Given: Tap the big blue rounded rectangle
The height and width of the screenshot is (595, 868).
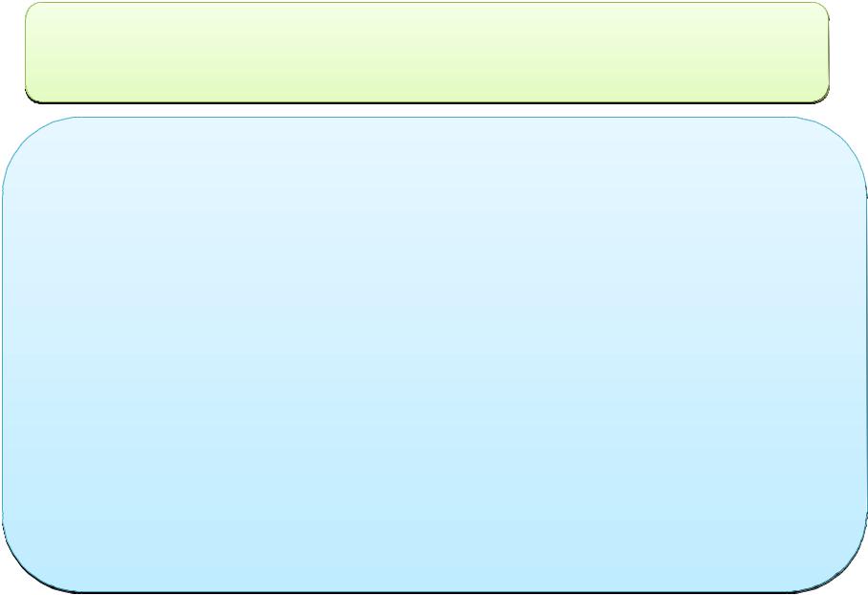Looking at the screenshot, I should 434,355.
